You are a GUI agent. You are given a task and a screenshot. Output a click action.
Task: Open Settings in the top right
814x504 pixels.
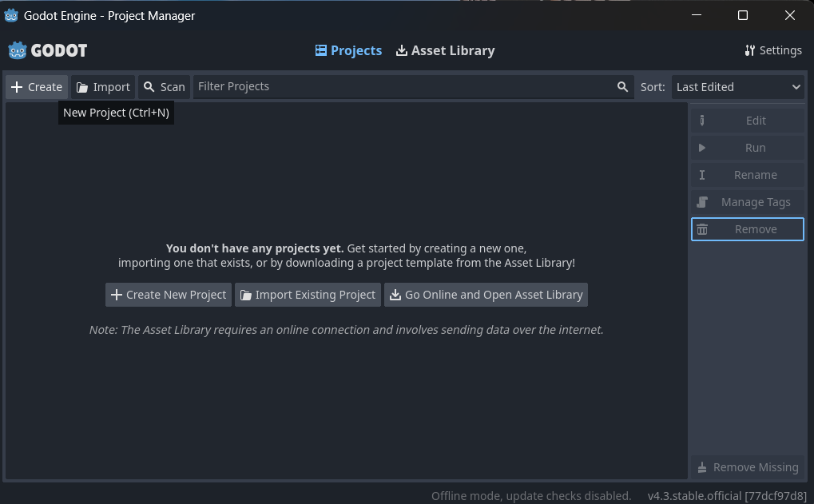(x=773, y=50)
